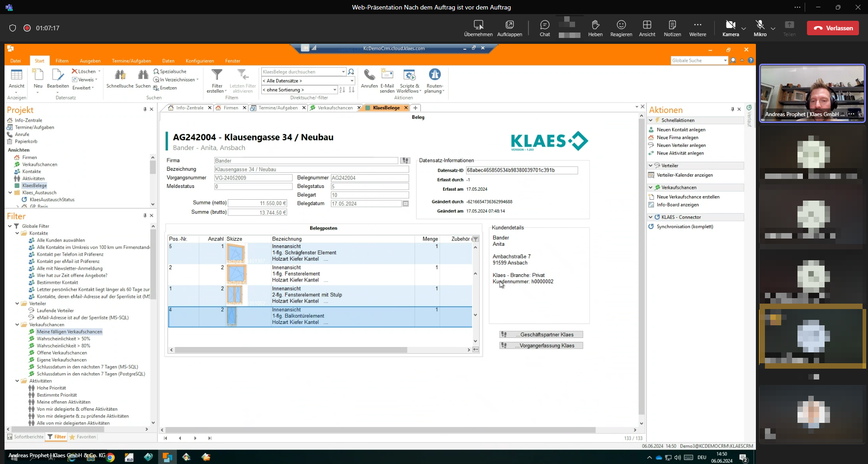This screenshot has width=868, height=464.
Task: Open Schnellsuche binoculars icon
Action: [x=120, y=79]
